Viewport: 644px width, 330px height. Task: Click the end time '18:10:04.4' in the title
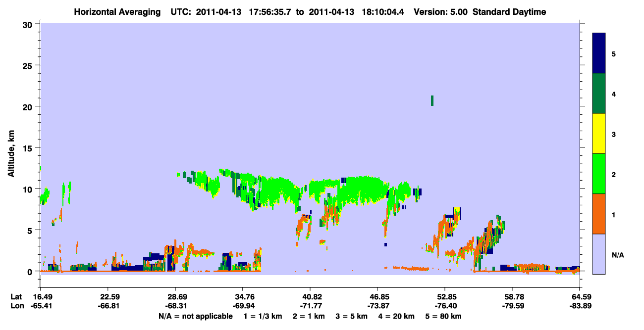[x=382, y=12]
